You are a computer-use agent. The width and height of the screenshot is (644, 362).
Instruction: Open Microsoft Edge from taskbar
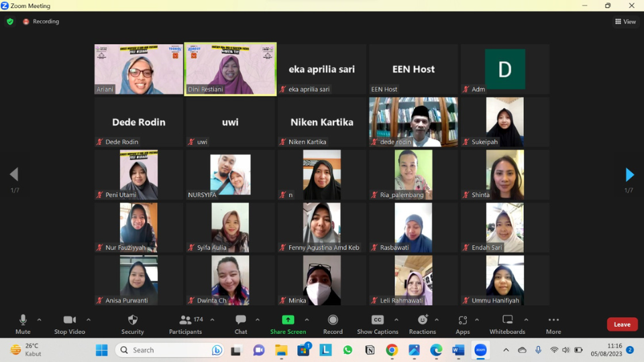click(x=436, y=350)
